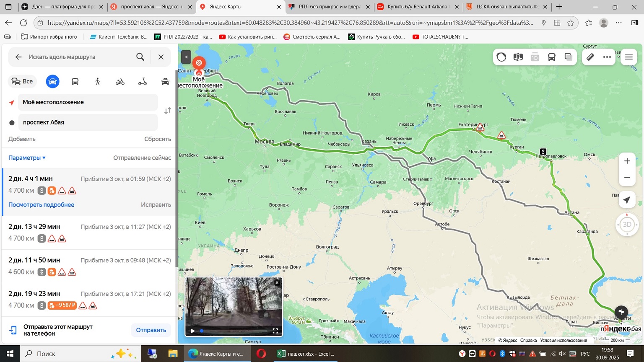Zoom in with the plus button
Screen dimensions: 644x362
point(627,161)
